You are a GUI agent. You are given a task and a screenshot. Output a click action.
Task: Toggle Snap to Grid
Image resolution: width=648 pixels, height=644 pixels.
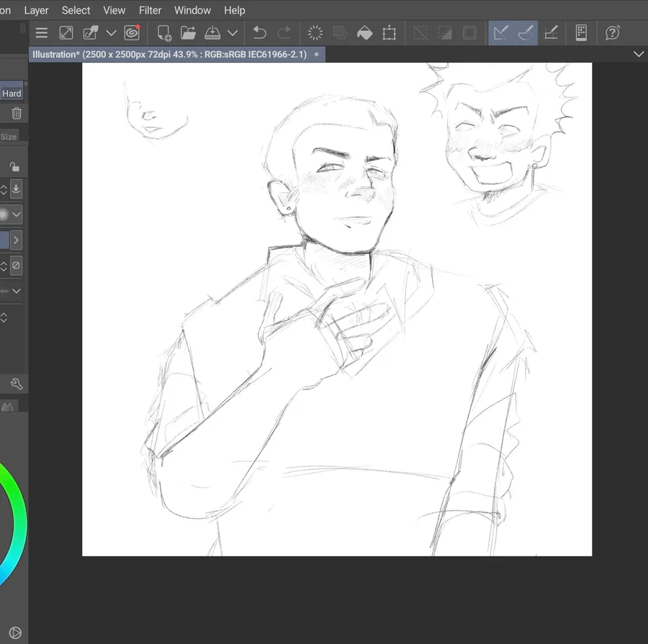[551, 32]
